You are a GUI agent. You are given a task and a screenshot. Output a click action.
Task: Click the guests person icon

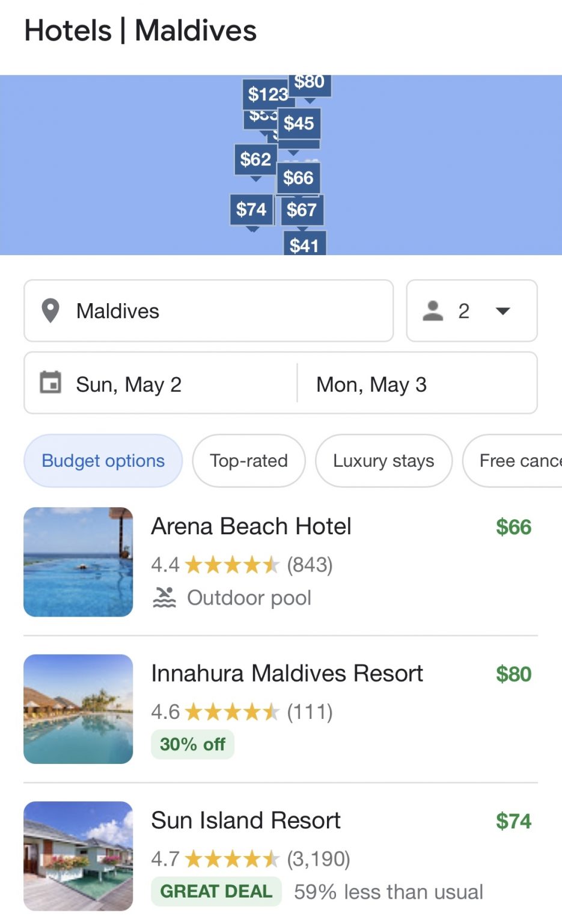click(433, 311)
